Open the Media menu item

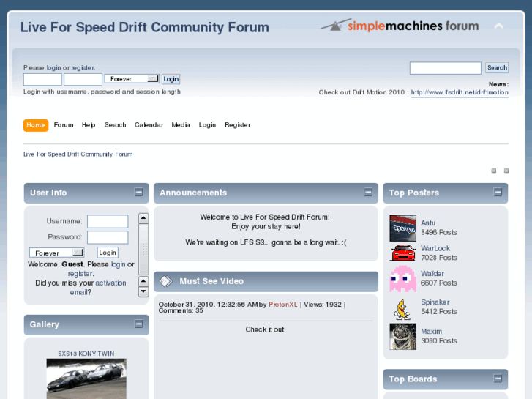pos(181,125)
